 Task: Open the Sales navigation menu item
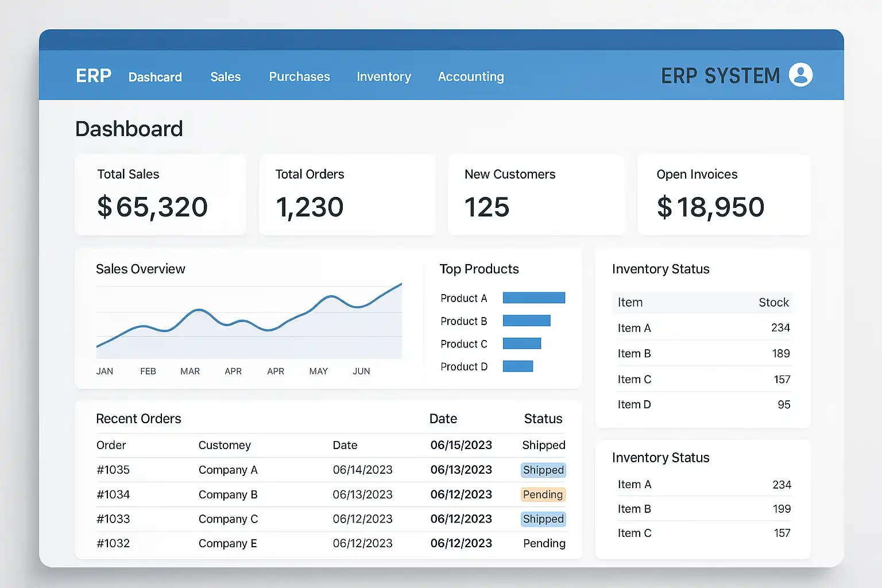click(x=225, y=77)
